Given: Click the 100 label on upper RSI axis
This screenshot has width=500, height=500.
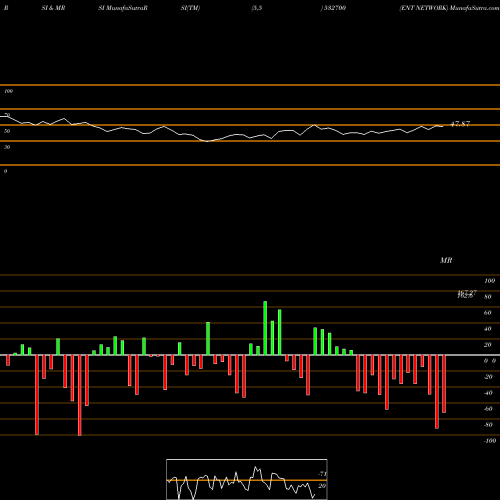Looking at the screenshot, I should [x=8, y=91].
